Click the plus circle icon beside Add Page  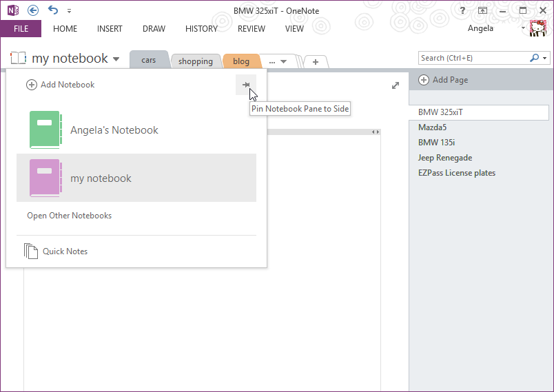click(x=424, y=80)
